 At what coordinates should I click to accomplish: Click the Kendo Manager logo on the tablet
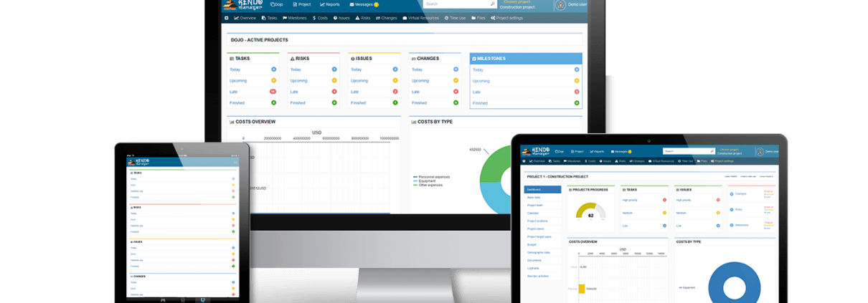click(x=139, y=162)
